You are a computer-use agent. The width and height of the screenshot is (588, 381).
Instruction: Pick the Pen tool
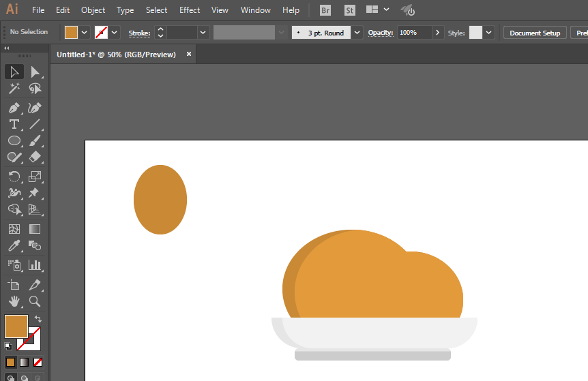point(14,108)
